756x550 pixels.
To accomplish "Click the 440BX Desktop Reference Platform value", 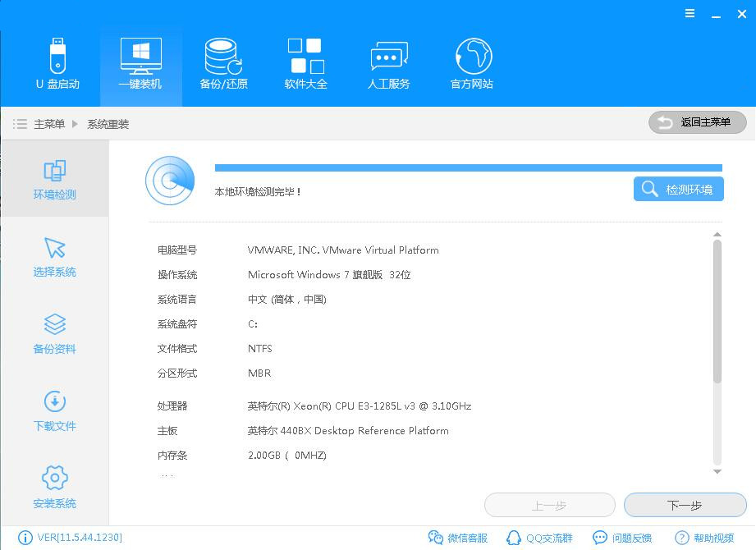I will [348, 430].
